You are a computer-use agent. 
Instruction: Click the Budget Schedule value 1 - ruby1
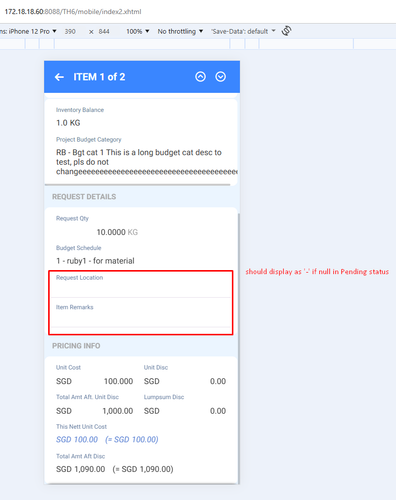pos(95,261)
